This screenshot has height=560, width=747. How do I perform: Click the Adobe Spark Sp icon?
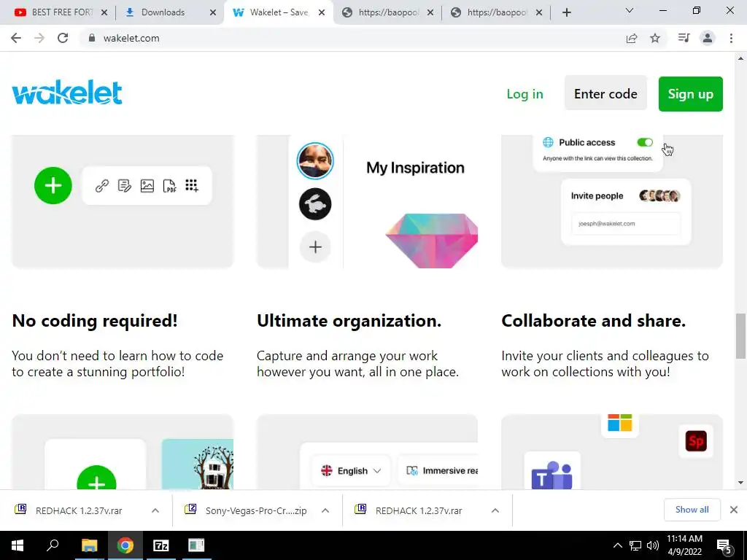(695, 441)
